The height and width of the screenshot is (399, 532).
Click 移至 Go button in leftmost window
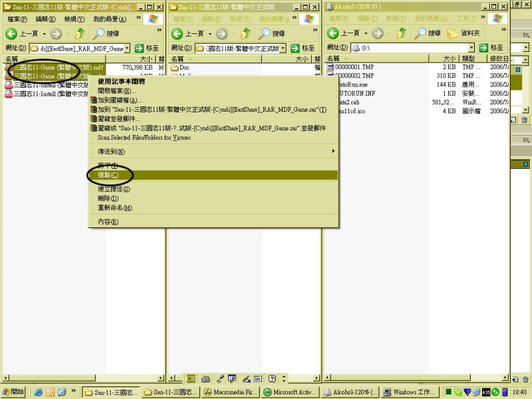pyautogui.click(x=147, y=49)
